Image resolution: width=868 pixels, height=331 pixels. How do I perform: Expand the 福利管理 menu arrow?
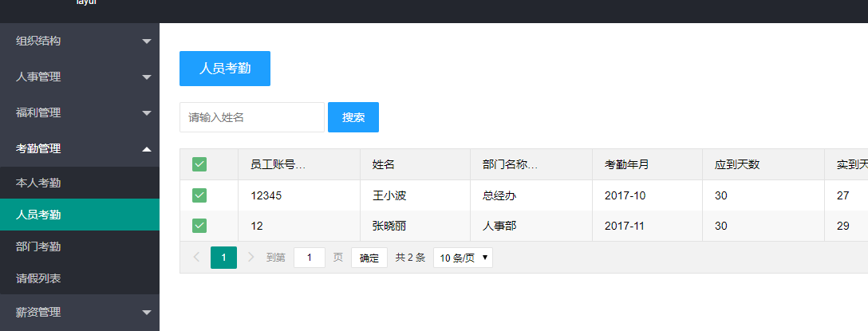(x=147, y=113)
